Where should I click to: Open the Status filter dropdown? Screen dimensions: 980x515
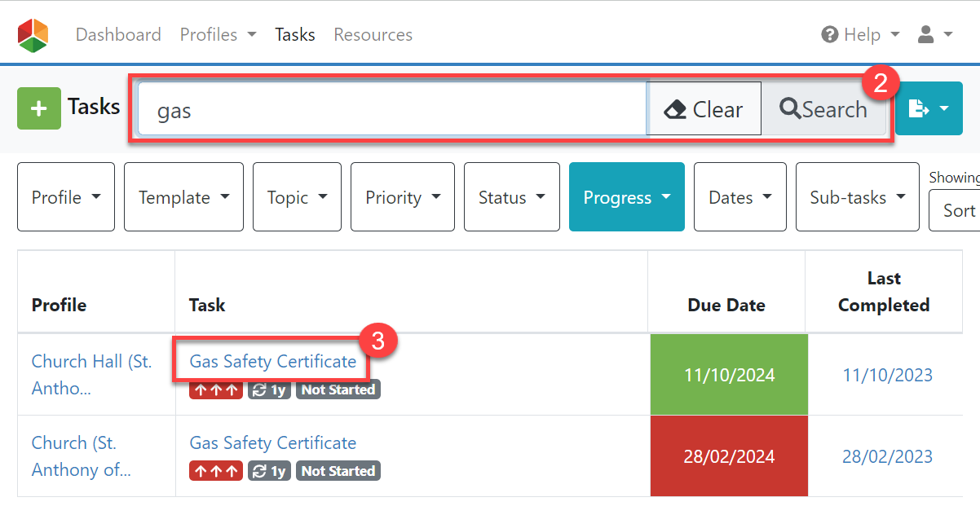(x=511, y=197)
